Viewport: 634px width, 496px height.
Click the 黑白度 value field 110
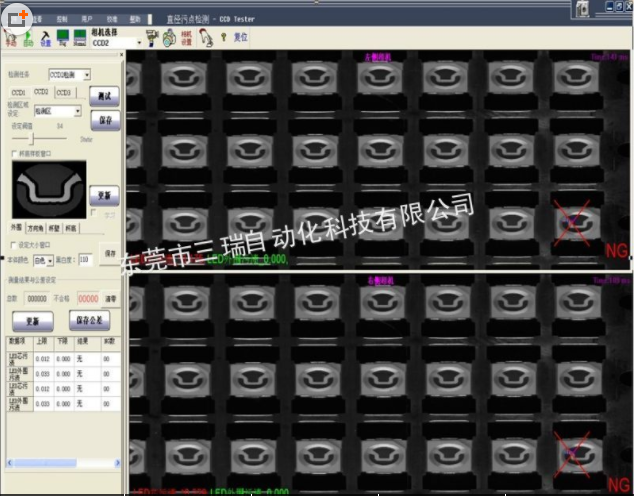85,260
